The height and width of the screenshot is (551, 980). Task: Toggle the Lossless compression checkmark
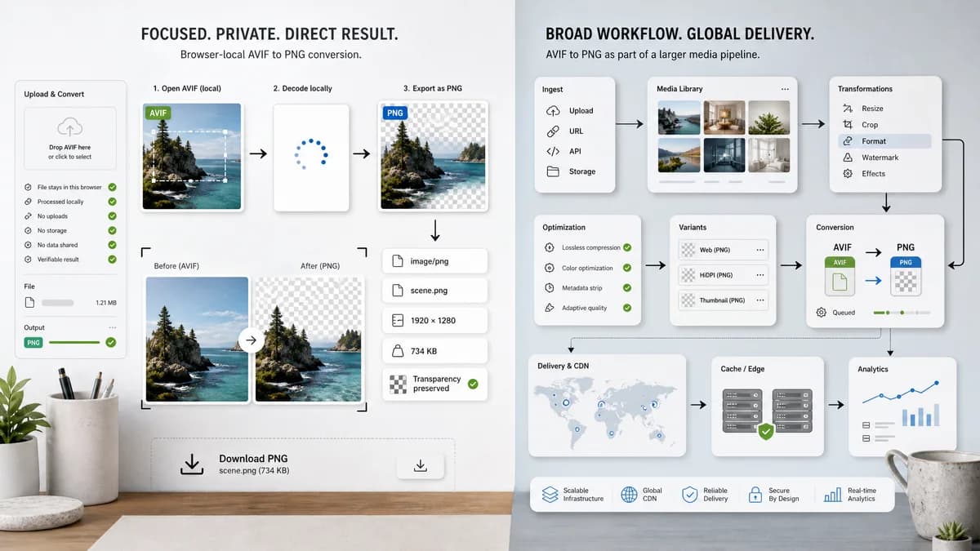627,247
